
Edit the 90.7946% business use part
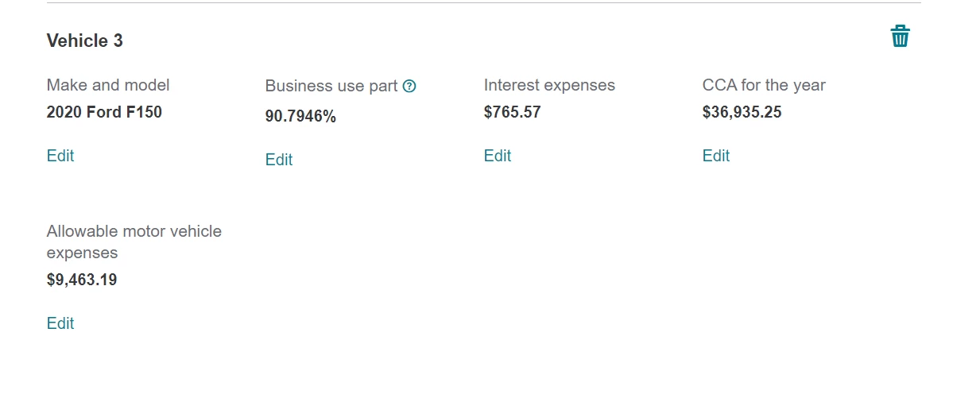click(x=279, y=160)
